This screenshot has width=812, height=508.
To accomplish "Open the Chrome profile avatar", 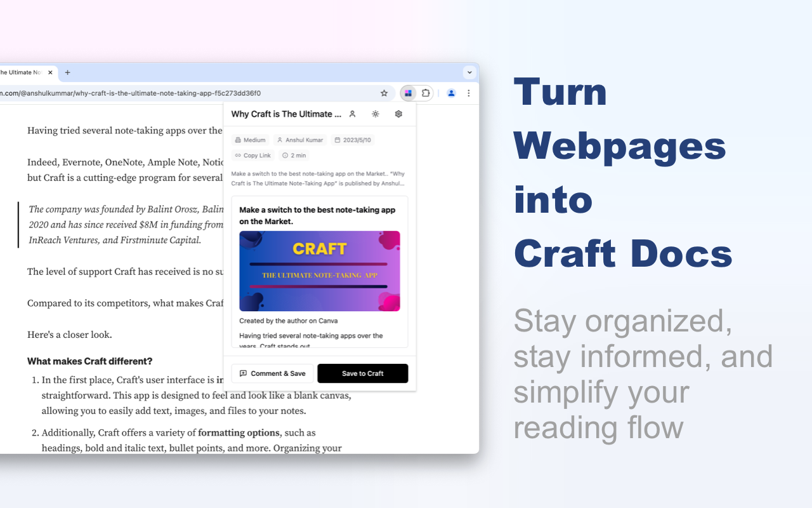I will [451, 93].
